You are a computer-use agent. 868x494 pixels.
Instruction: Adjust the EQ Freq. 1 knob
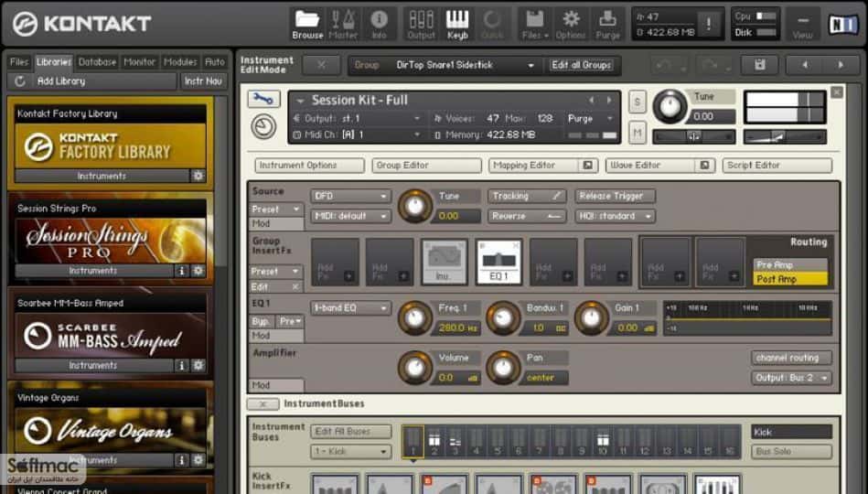coord(415,317)
